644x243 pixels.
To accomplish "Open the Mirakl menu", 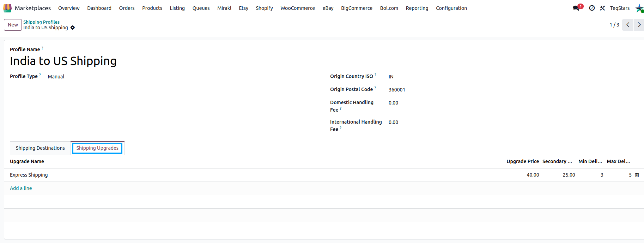I will click(224, 8).
